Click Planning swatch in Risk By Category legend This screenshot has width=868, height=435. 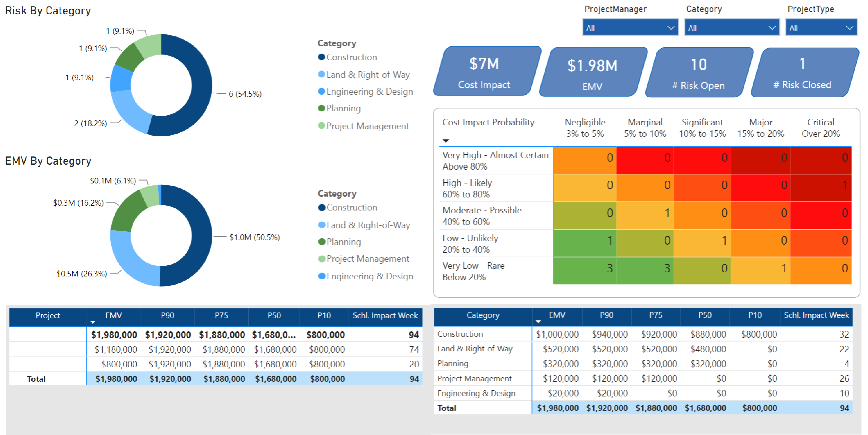[321, 108]
